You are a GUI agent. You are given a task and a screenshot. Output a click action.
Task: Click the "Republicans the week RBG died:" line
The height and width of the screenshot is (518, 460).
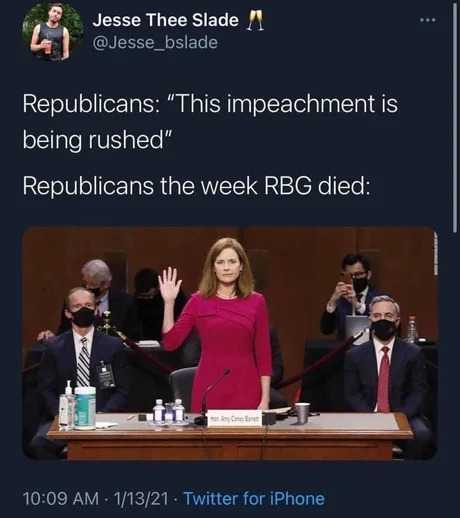tap(196, 186)
